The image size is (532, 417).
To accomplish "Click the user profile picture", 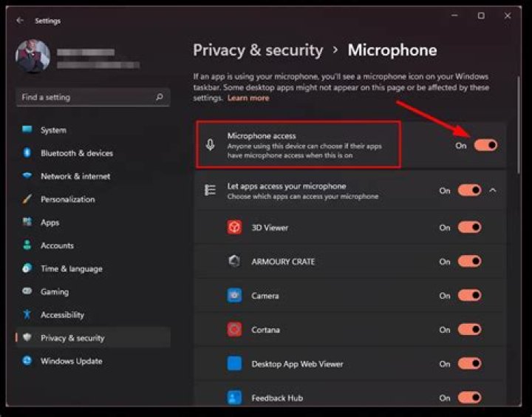I will 33,56.
